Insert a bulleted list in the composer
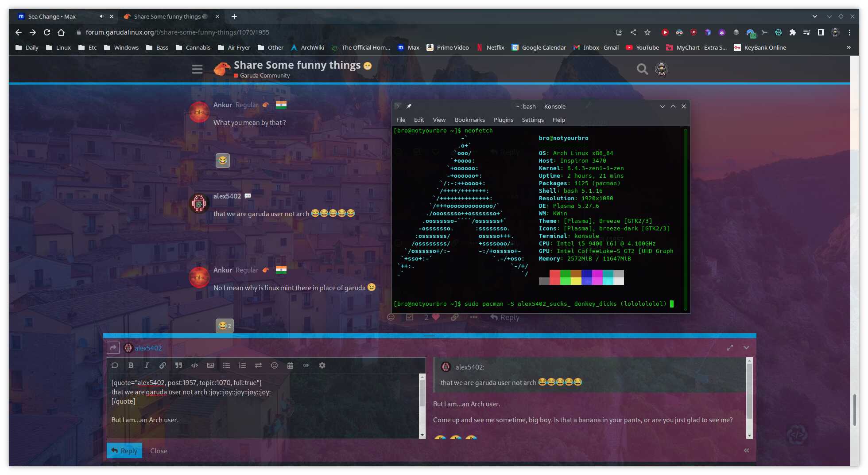The height and width of the screenshot is (475, 868). (226, 366)
